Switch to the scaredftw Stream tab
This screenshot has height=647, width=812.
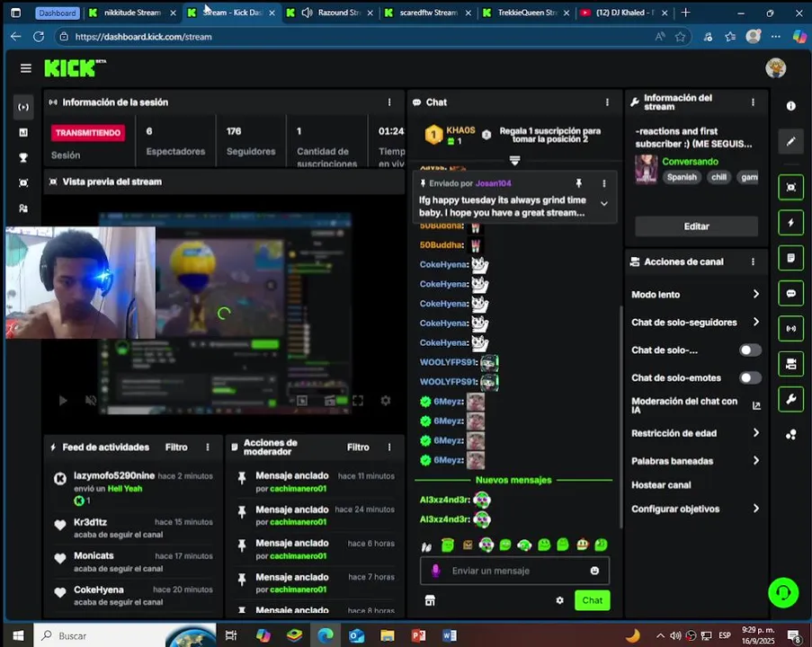(x=428, y=13)
